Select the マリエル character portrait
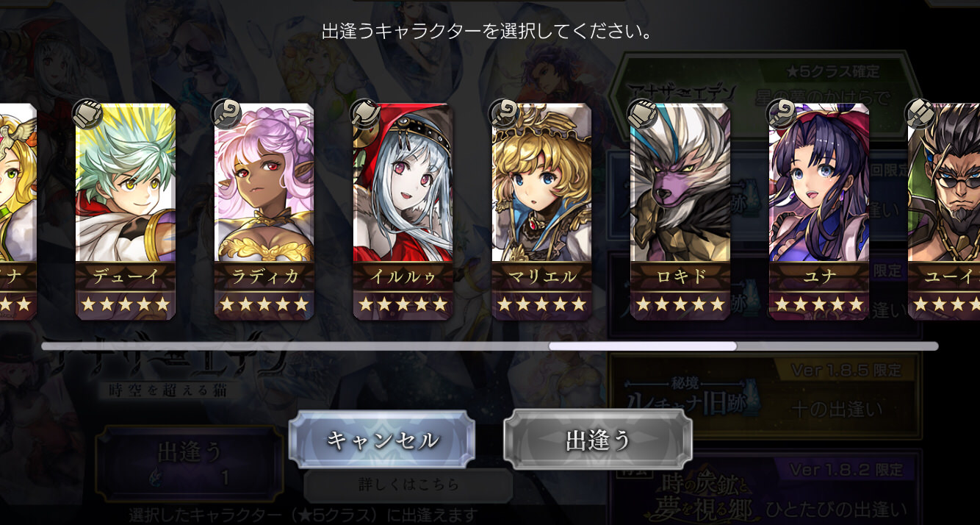The image size is (980, 525). pyautogui.click(x=541, y=212)
